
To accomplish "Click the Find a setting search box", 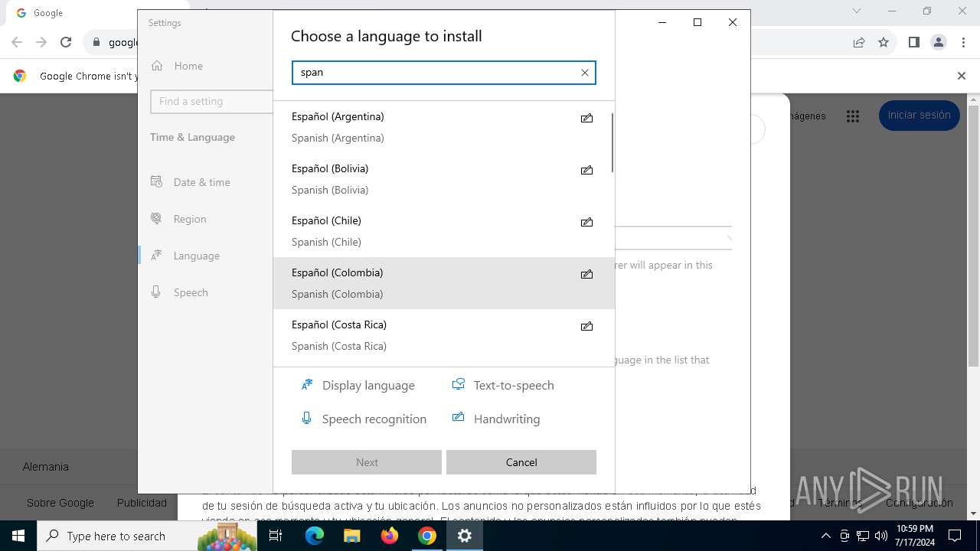I will (212, 101).
